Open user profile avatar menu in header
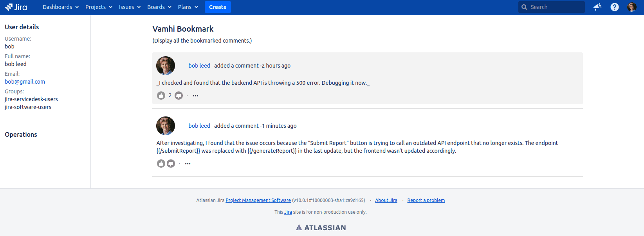Image resolution: width=644 pixels, height=236 pixels. (631, 7)
